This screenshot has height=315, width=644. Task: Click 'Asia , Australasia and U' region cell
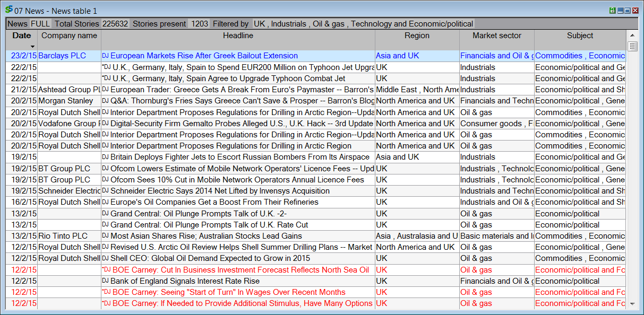point(417,236)
